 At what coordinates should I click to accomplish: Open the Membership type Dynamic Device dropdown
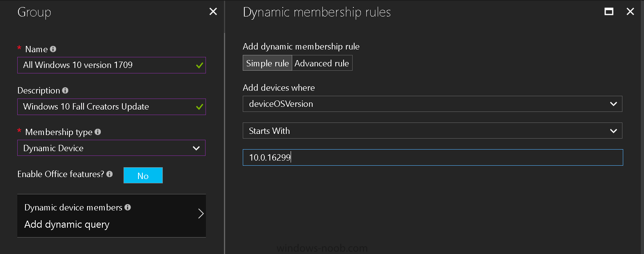(111, 148)
